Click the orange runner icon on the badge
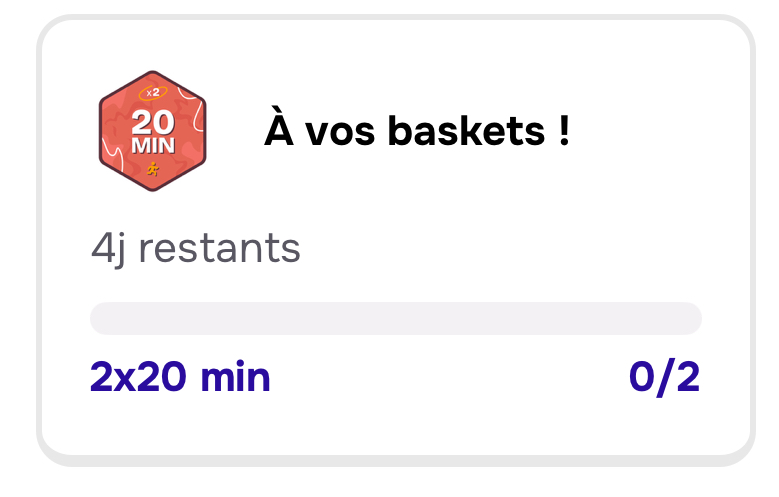 152,170
